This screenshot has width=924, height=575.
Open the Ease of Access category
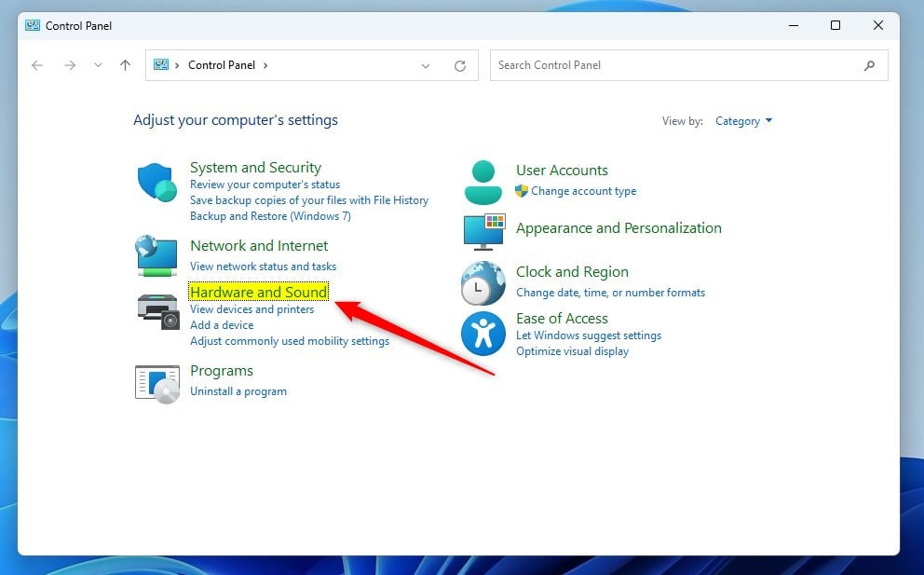[562, 318]
